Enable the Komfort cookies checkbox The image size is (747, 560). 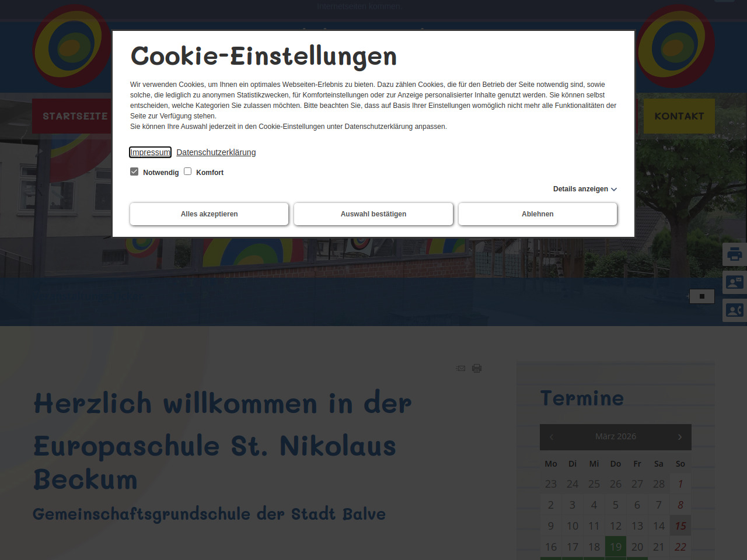(188, 171)
